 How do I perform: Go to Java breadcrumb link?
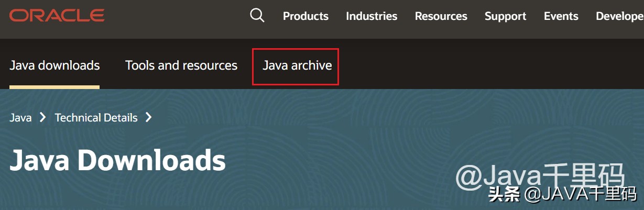point(20,118)
